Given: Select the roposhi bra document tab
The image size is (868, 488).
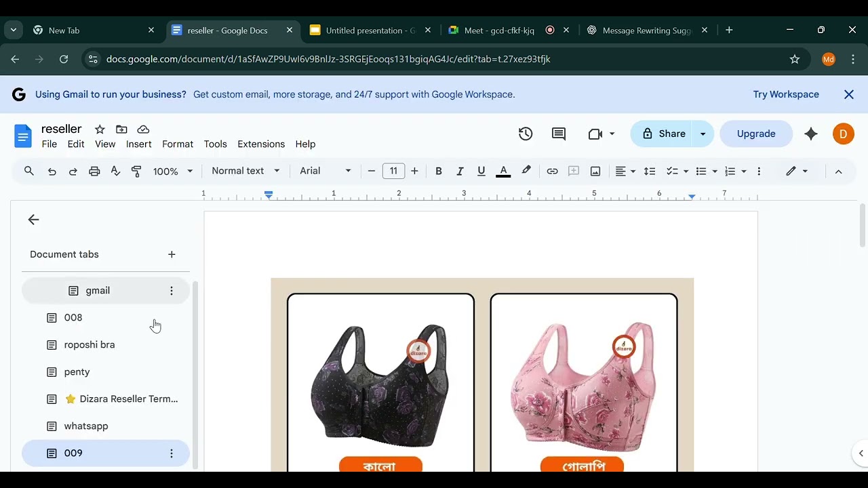Looking at the screenshot, I should (106, 345).
